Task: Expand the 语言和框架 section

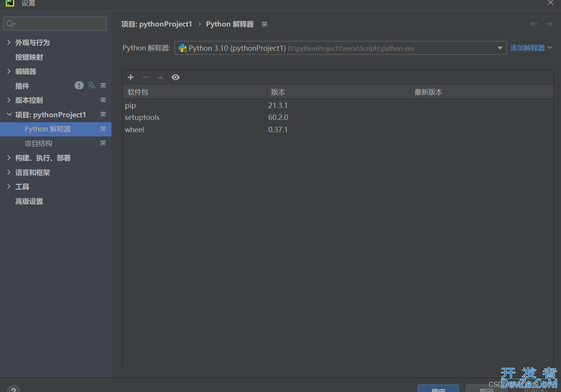Action: click(9, 172)
